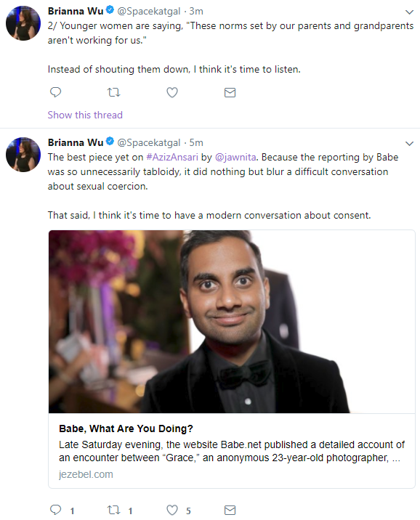Open 'Babe, What Are You Doing?' article title
Viewport: 420px width, 520px height.
coord(126,428)
